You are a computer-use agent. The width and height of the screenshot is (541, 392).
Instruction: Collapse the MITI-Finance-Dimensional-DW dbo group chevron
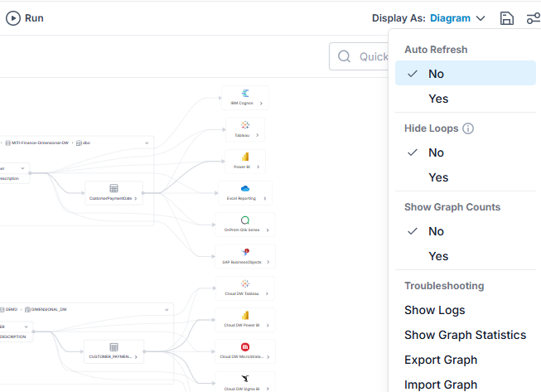point(147,143)
